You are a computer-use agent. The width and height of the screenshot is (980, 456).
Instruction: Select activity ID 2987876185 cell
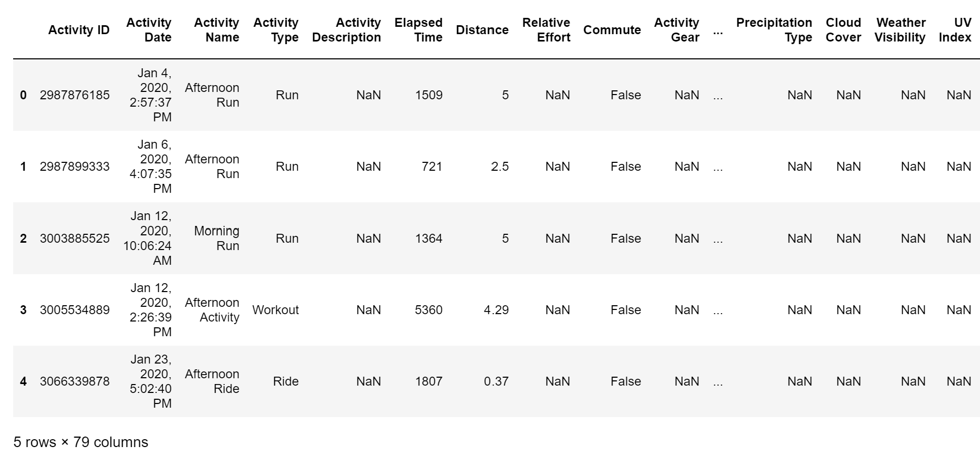[75, 95]
